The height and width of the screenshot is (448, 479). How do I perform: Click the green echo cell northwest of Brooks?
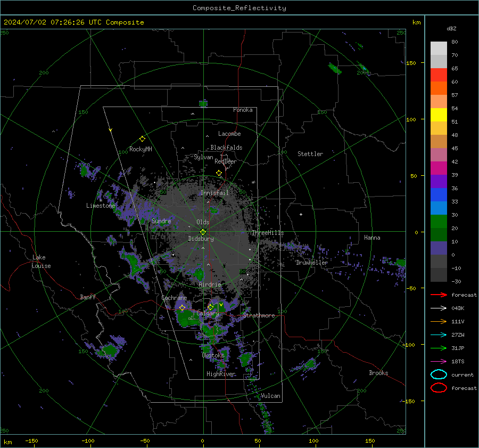(310, 364)
